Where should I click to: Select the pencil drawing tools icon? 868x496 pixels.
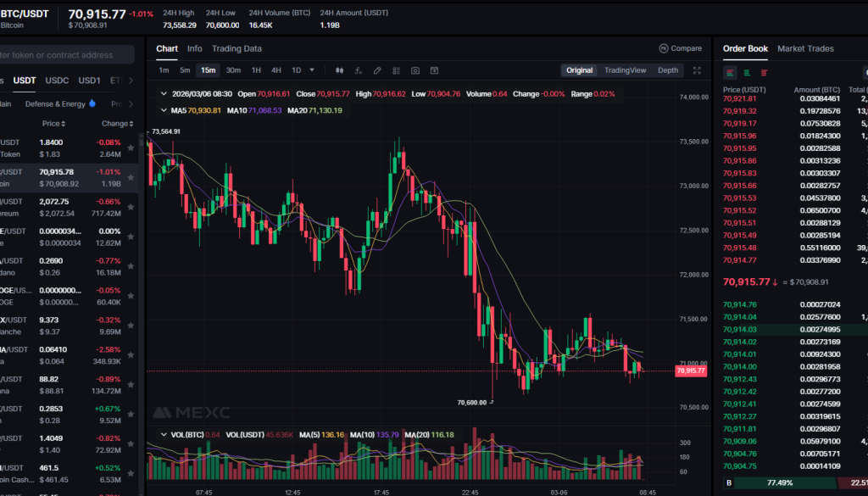pyautogui.click(x=378, y=70)
